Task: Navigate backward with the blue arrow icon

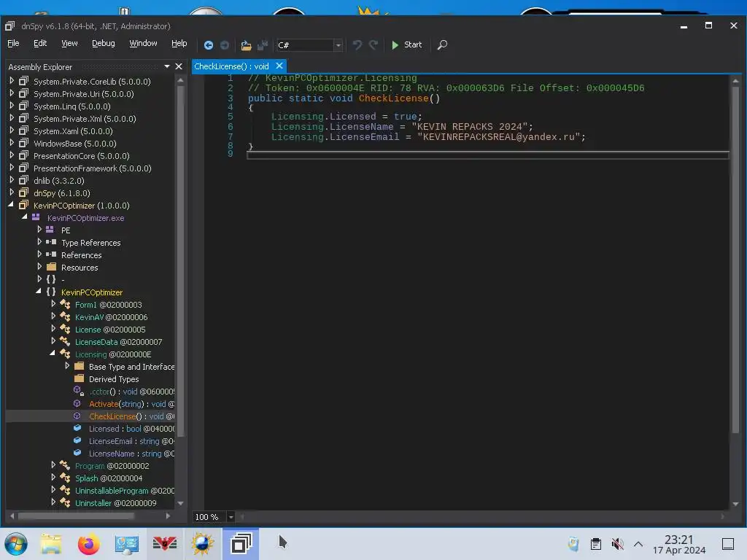Action: click(x=208, y=44)
